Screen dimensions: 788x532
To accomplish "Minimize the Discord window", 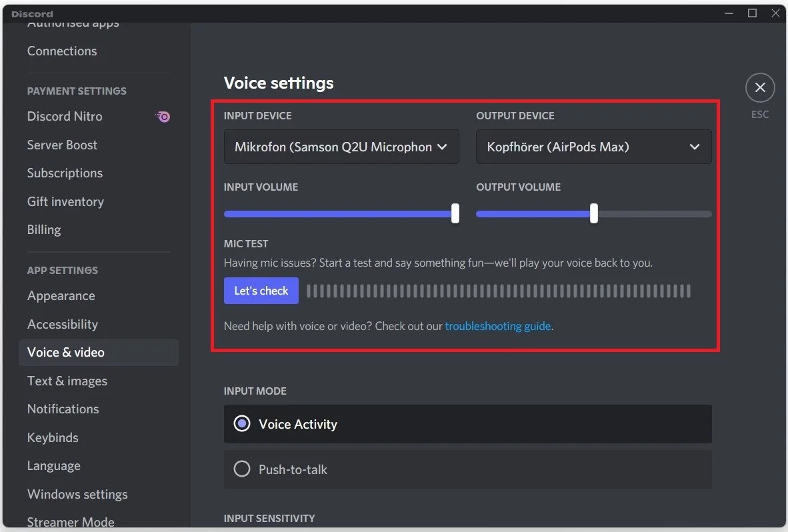I will [729, 13].
